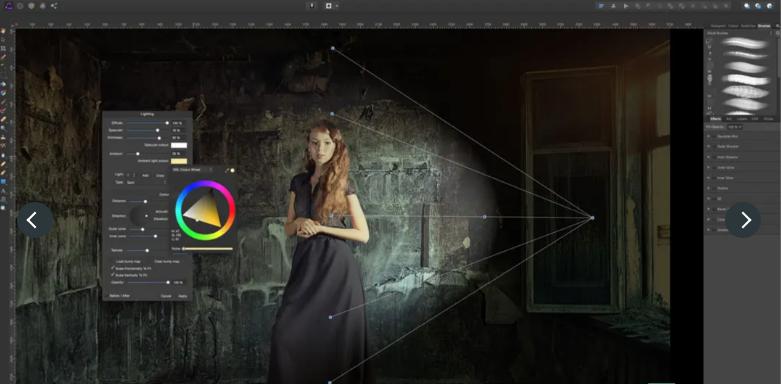Switch to the Effects tab
The image size is (782, 384).
tap(715, 119)
